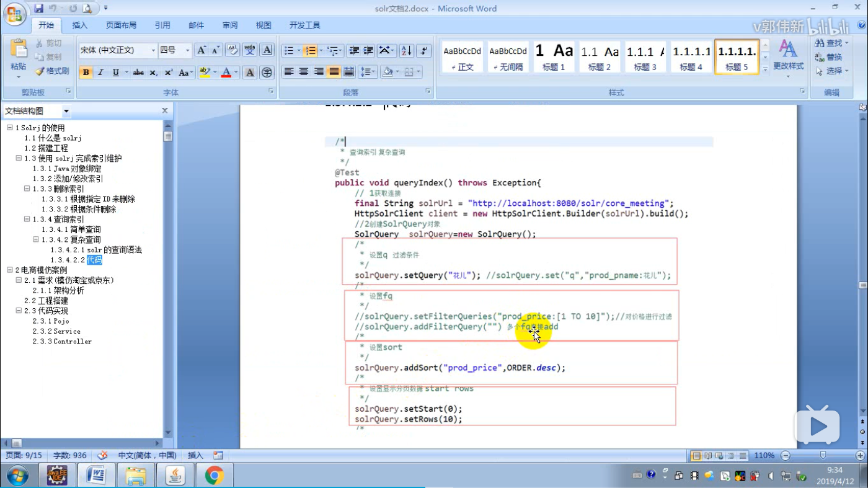Click the Save floppy disk icon
Viewport: 868px width, 488px height.
click(39, 8)
